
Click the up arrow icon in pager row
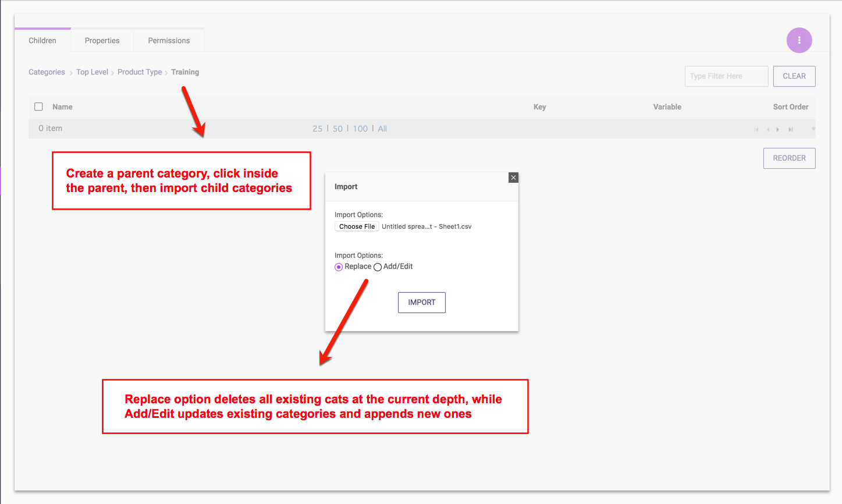[x=813, y=129]
